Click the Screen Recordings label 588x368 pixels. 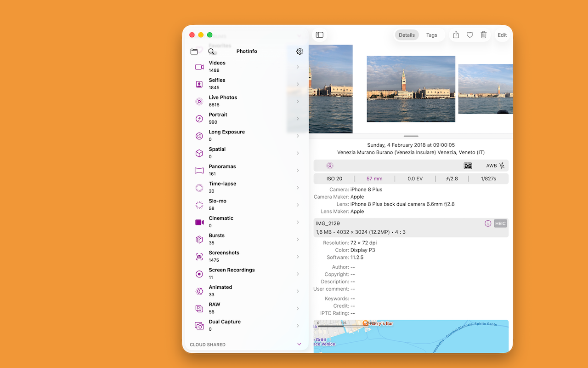coord(232,270)
